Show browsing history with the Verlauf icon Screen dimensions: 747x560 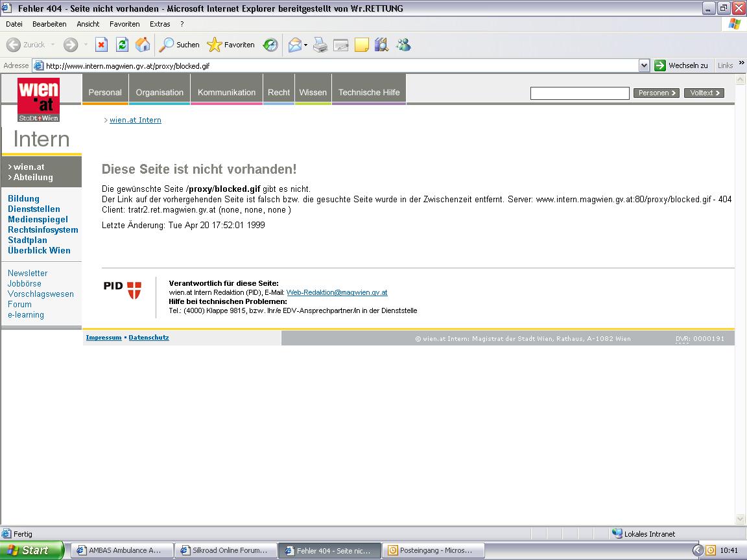[x=270, y=45]
